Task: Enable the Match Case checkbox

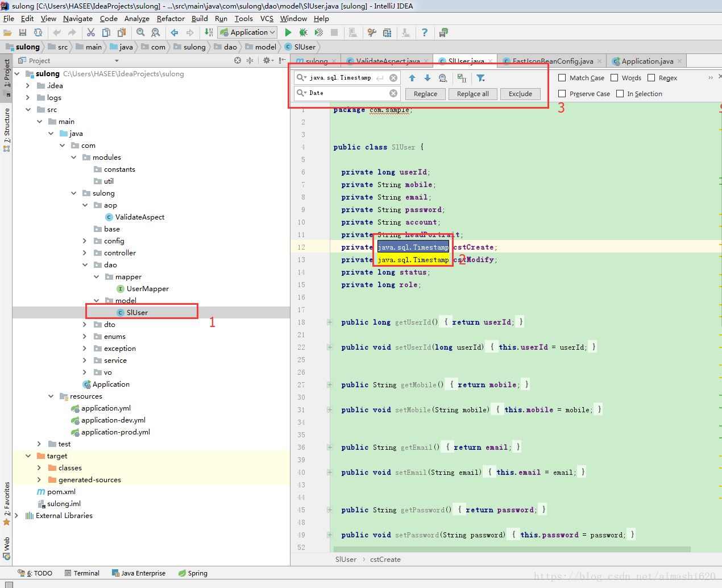Action: 562,78
